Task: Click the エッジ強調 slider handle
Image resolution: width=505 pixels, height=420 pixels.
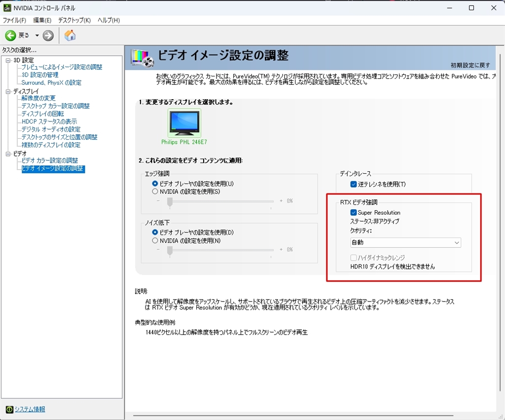Action: (170, 202)
